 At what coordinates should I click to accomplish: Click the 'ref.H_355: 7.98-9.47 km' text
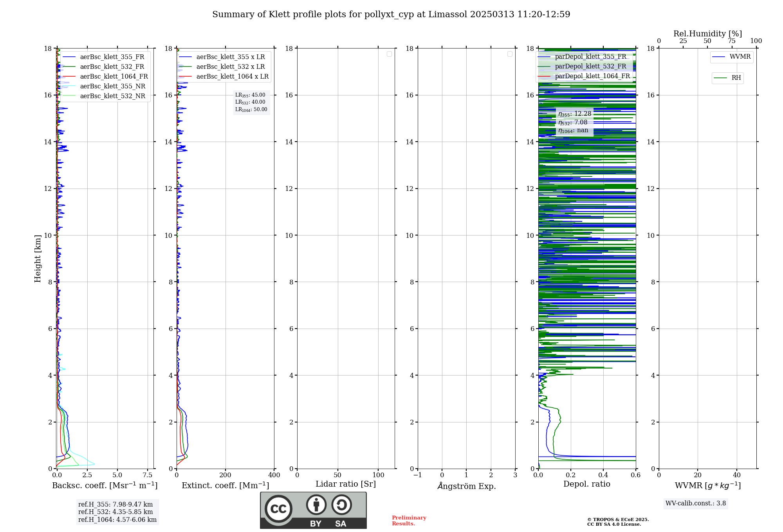[115, 505]
